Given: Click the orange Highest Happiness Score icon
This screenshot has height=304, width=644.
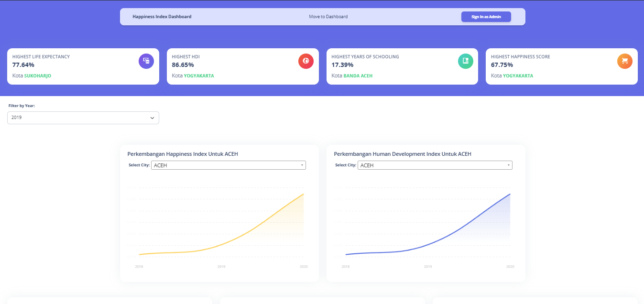Looking at the screenshot, I should tap(624, 61).
